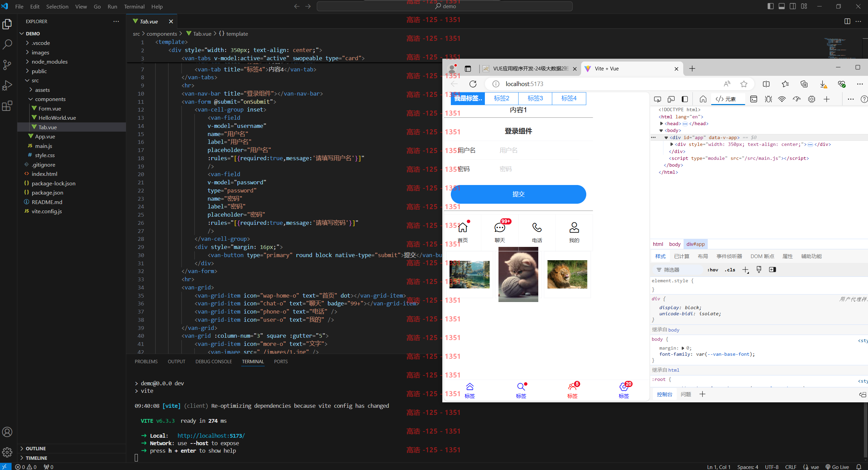This screenshot has height=470, width=868.
Task: Switch to DEBUG CONSOLE tab
Action: tap(214, 362)
